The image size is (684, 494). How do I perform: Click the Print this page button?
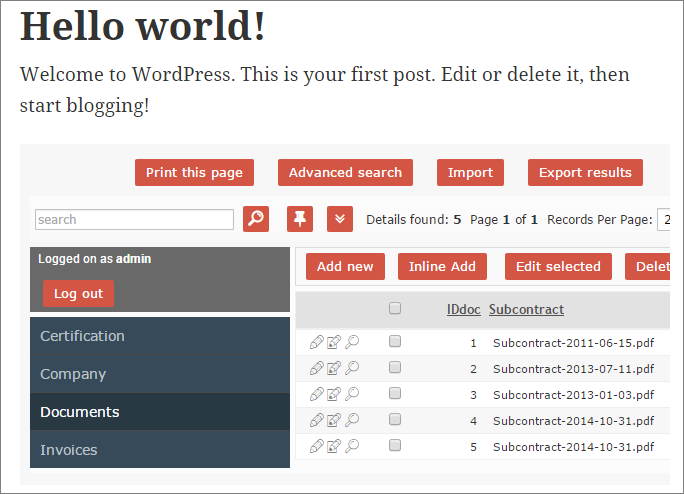pos(194,172)
